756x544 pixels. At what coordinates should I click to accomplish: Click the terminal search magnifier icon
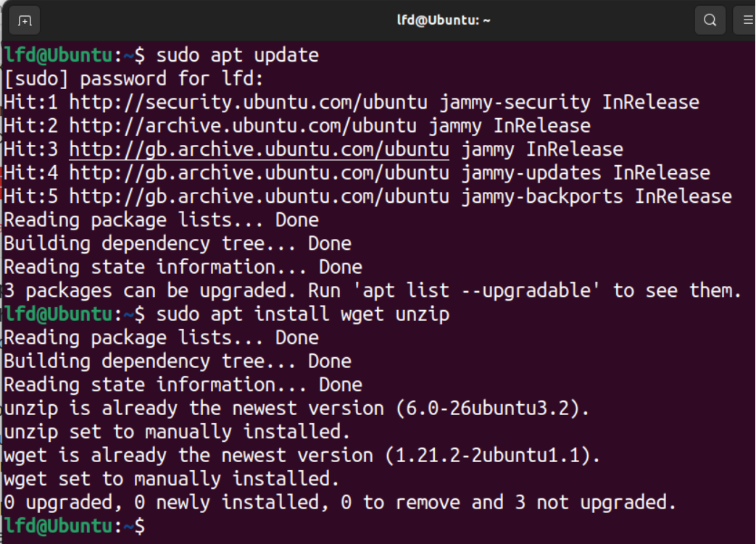click(710, 20)
